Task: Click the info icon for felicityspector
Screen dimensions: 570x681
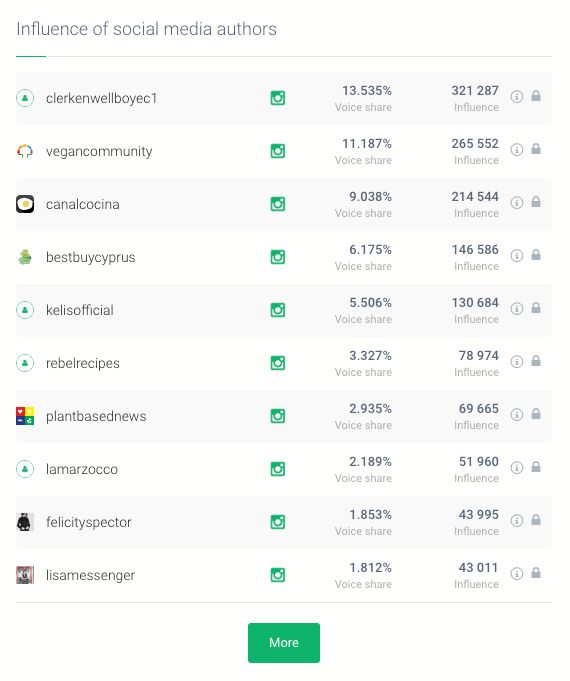Action: (x=517, y=520)
